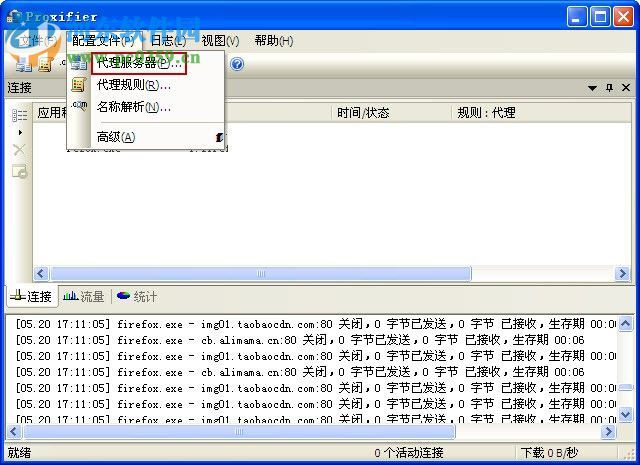
Task: Open the 视图(V) menu
Action: pyautogui.click(x=220, y=41)
